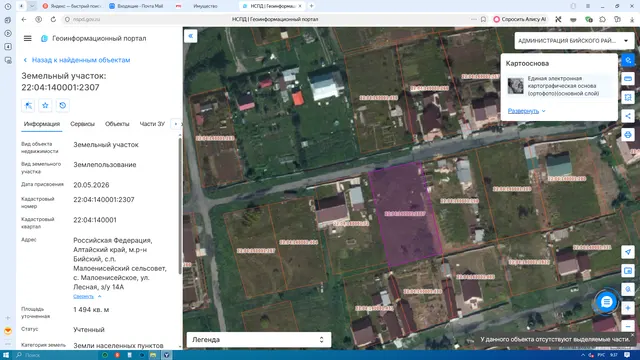Open the history clock icon under the parcel title
This screenshot has width=640, height=360.
(62, 105)
